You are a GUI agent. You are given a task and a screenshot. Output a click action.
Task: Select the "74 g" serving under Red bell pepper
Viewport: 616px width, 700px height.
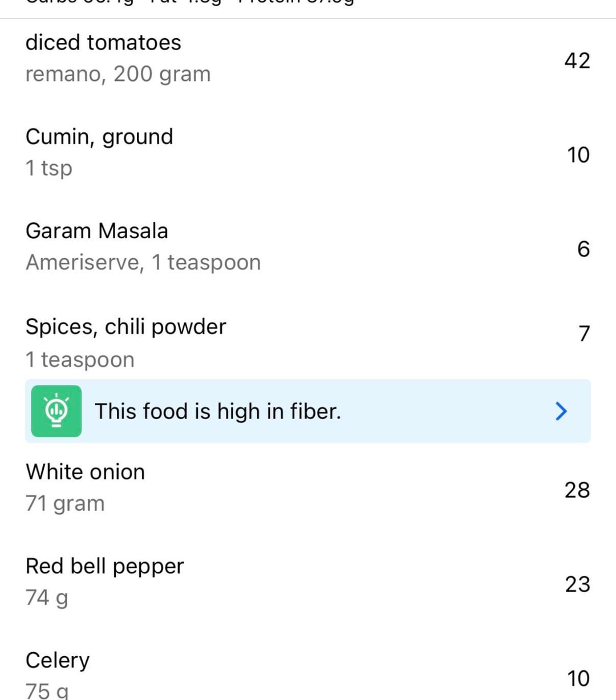click(47, 597)
